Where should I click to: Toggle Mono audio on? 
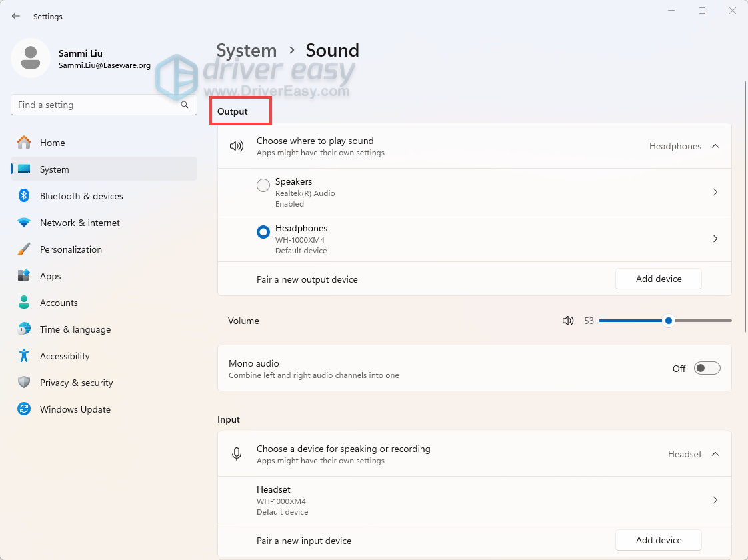pyautogui.click(x=707, y=367)
